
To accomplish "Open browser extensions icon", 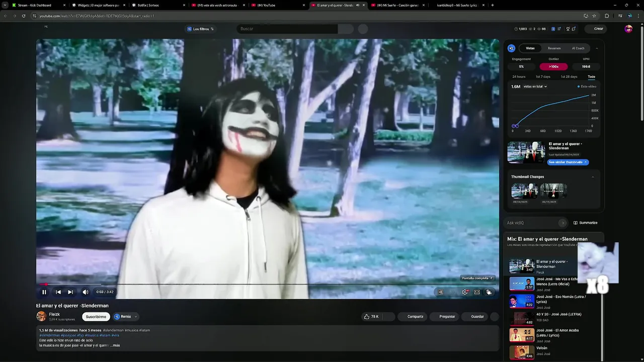I will (x=607, y=16).
